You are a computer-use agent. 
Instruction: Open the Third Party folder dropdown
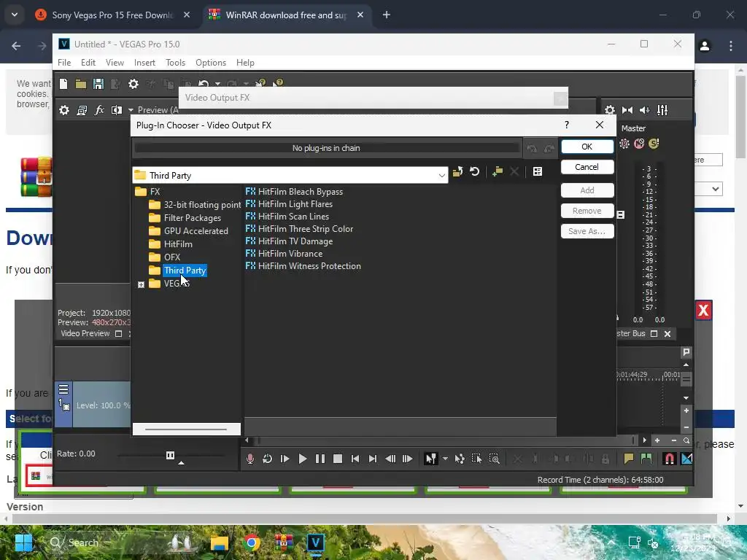tap(441, 176)
